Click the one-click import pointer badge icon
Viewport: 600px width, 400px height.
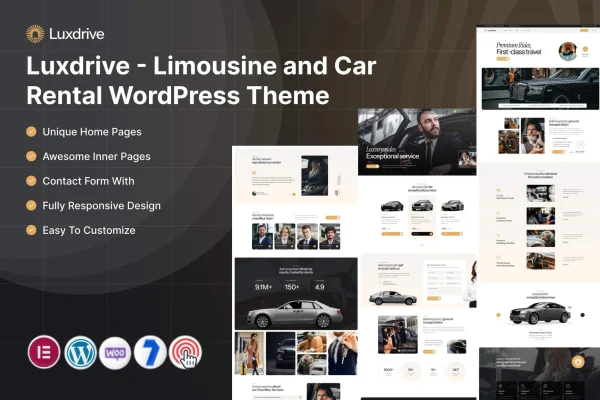[x=186, y=352]
